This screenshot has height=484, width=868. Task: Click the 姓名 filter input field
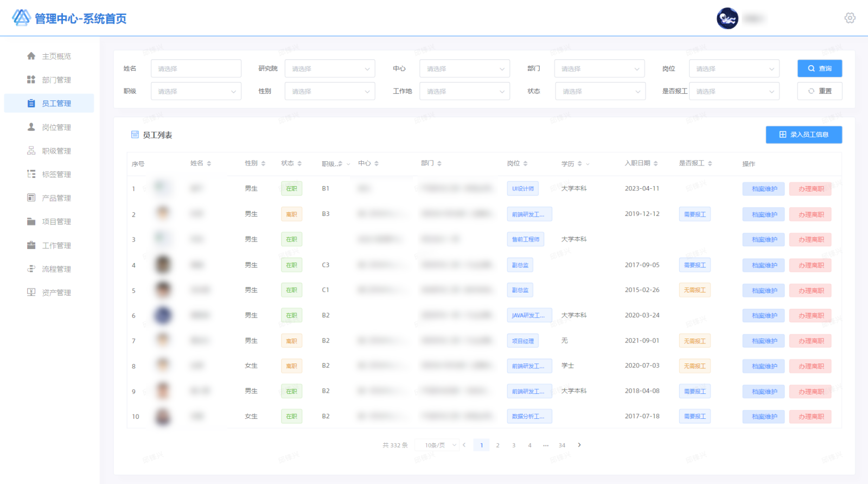(x=196, y=69)
